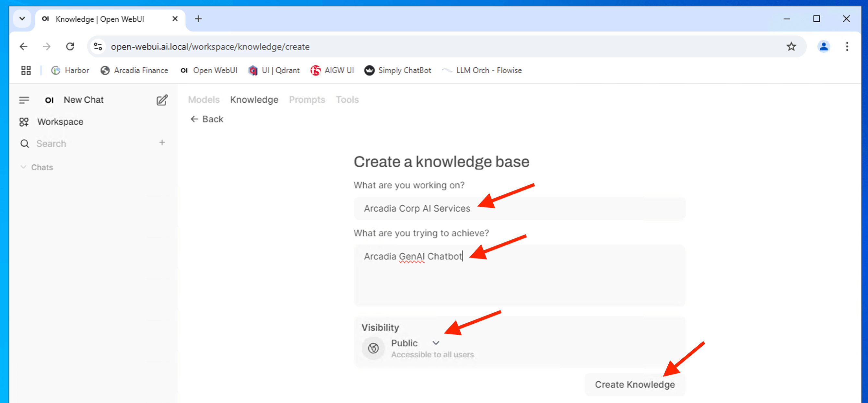Switch to the Prompts tab
This screenshot has width=868, height=403.
click(x=307, y=100)
